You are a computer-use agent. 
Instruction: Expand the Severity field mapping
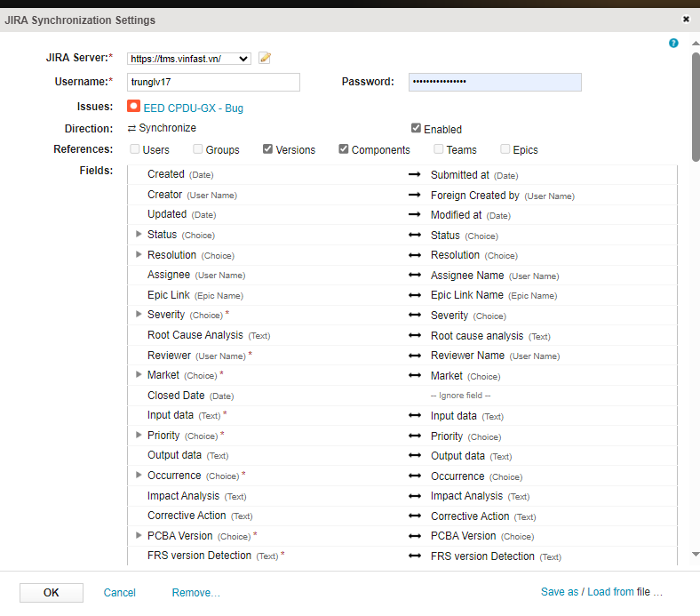[x=139, y=314]
